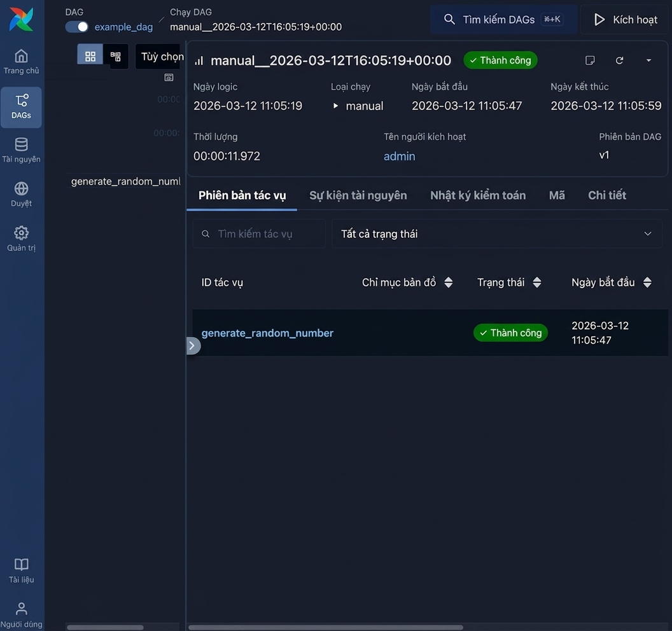The width and height of the screenshot is (672, 631).
Task: Click the DAG run note icon
Action: pos(590,60)
